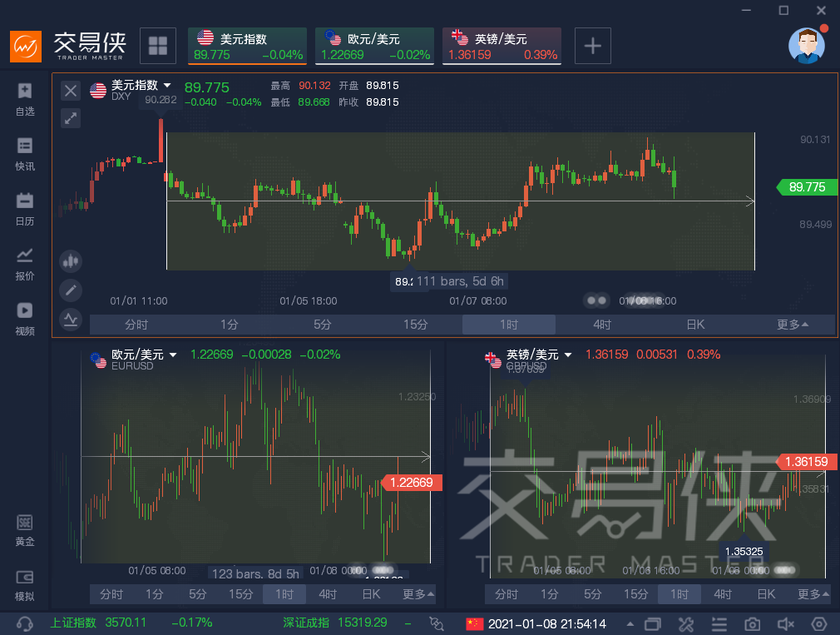Screen dimensions: 840x635
Task: Open the 快讯 news flash panel
Action: (x=25, y=153)
